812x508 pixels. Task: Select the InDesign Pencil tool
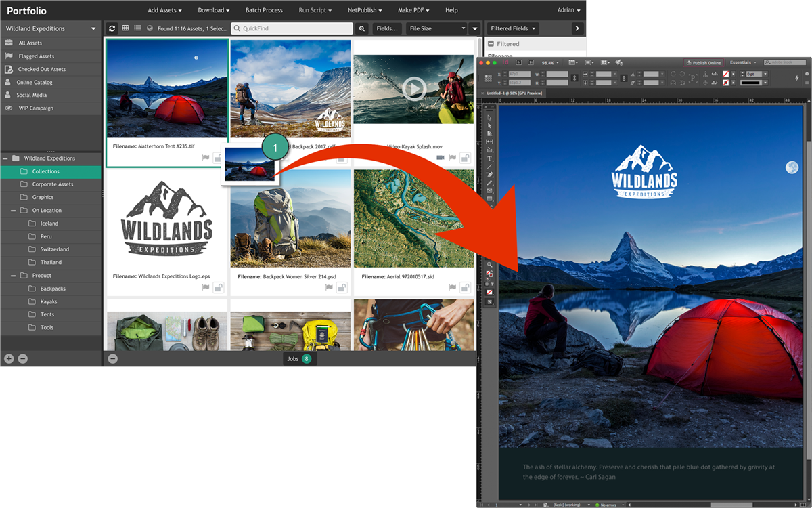point(489,183)
